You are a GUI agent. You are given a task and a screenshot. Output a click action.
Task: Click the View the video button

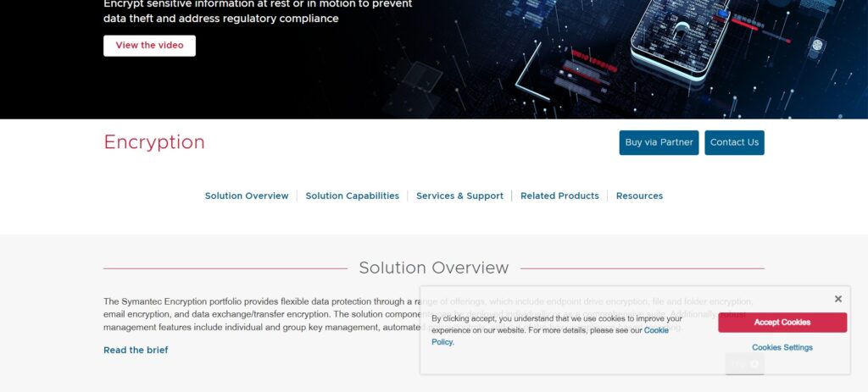(149, 46)
